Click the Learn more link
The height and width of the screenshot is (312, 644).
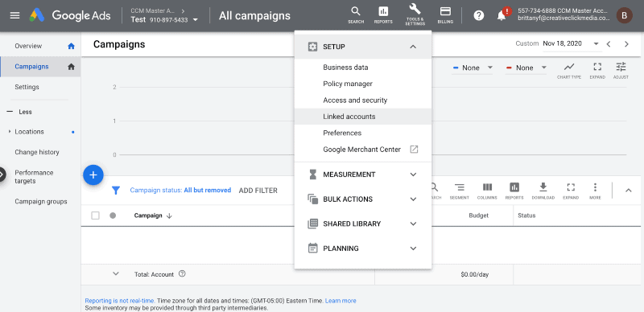[x=341, y=301]
